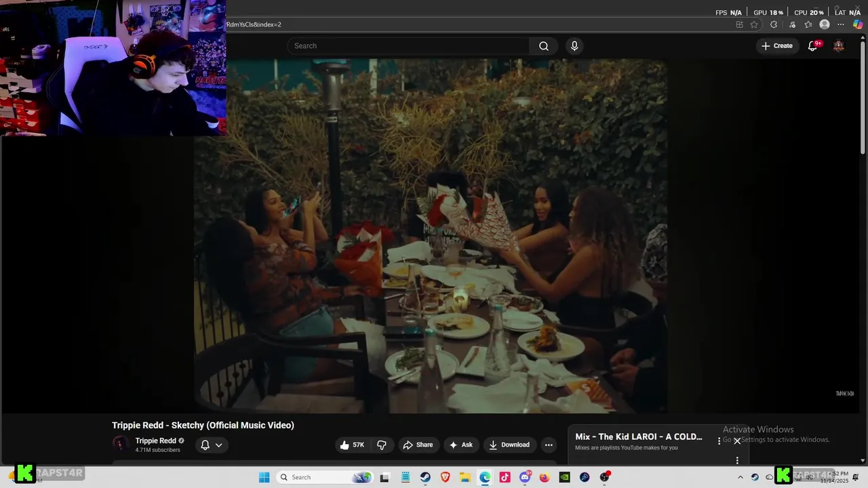Focus the YouTube search input field
The height and width of the screenshot is (488, 868).
409,46
